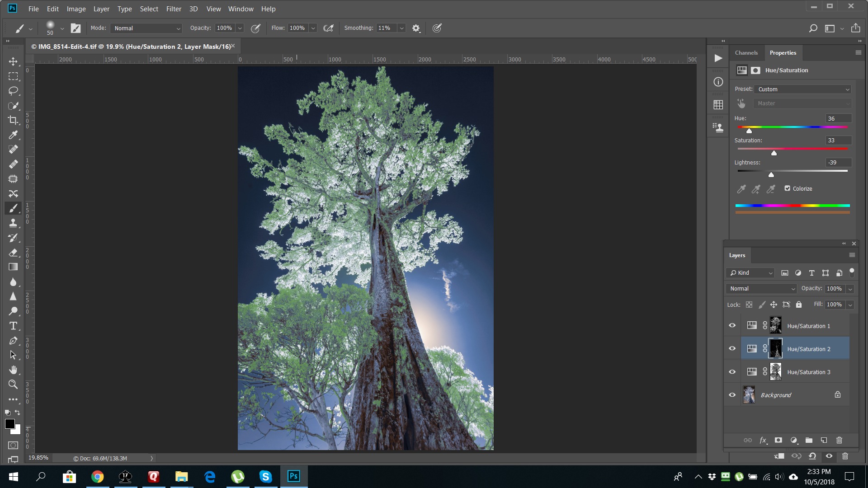868x488 pixels.
Task: Select the Lasso tool
Action: click(13, 91)
